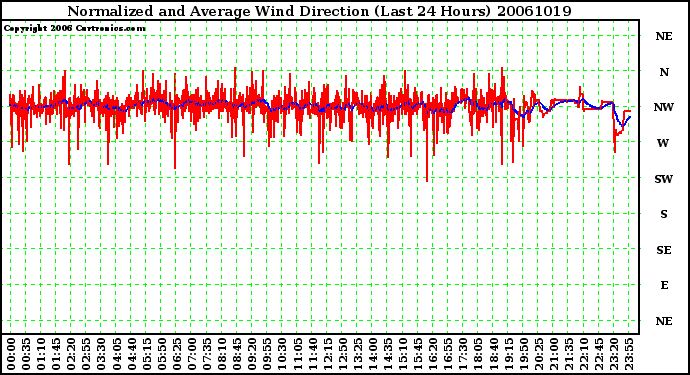Click the 15:10 time axis label
Screen dimensions: 690x375
point(402,354)
